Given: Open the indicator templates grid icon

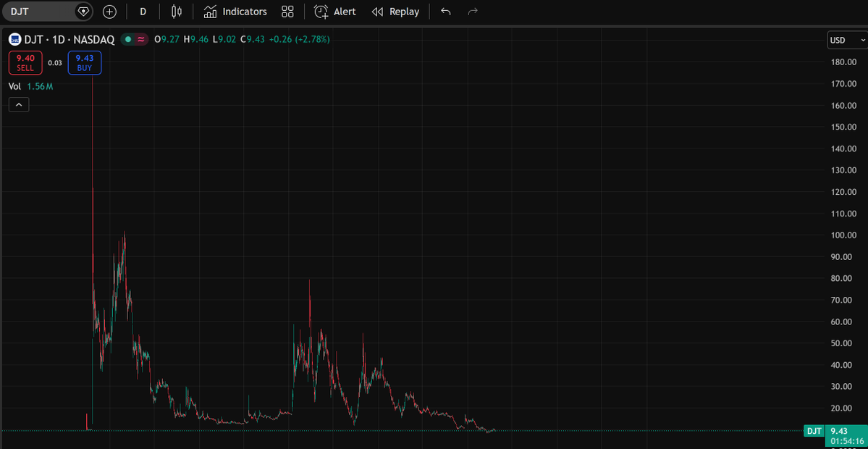Looking at the screenshot, I should click(287, 12).
